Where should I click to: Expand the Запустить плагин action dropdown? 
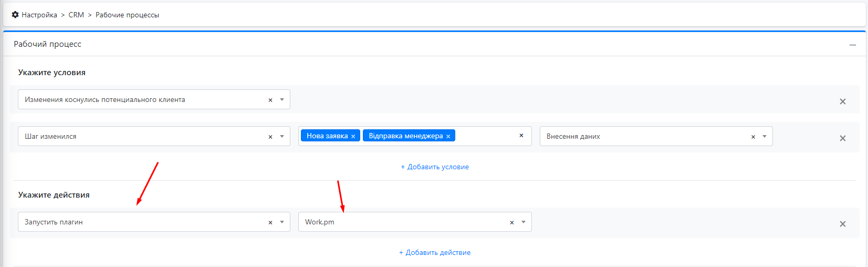282,222
